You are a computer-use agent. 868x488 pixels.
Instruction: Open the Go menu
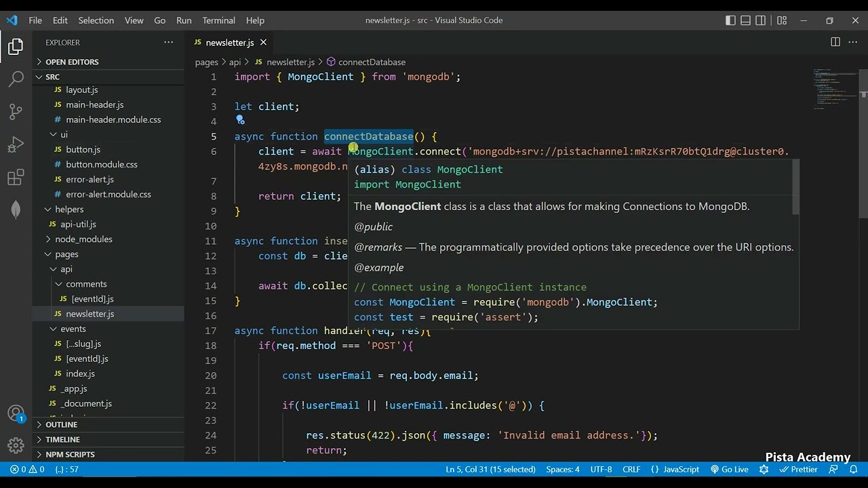click(159, 20)
